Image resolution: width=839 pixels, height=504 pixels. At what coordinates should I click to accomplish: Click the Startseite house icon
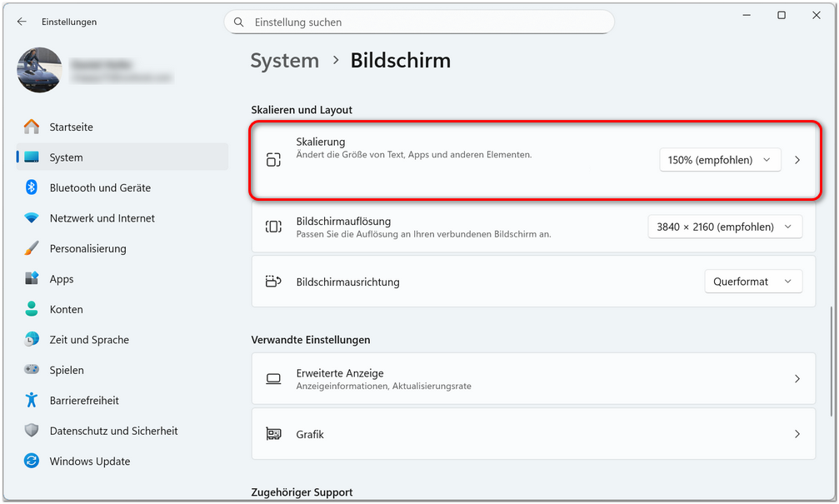[x=32, y=127]
